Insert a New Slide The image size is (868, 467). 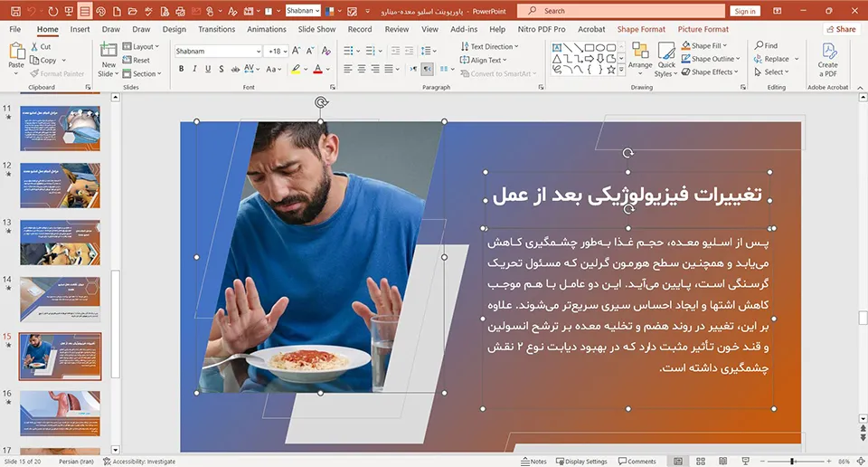pyautogui.click(x=108, y=60)
